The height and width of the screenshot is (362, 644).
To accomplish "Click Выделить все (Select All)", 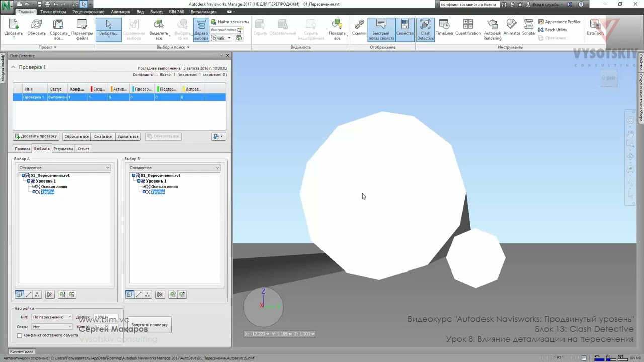I will pos(158,30).
